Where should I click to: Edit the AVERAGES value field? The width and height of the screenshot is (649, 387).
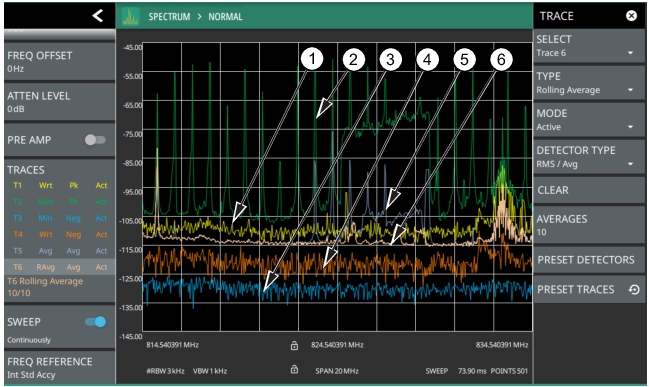[589, 225]
